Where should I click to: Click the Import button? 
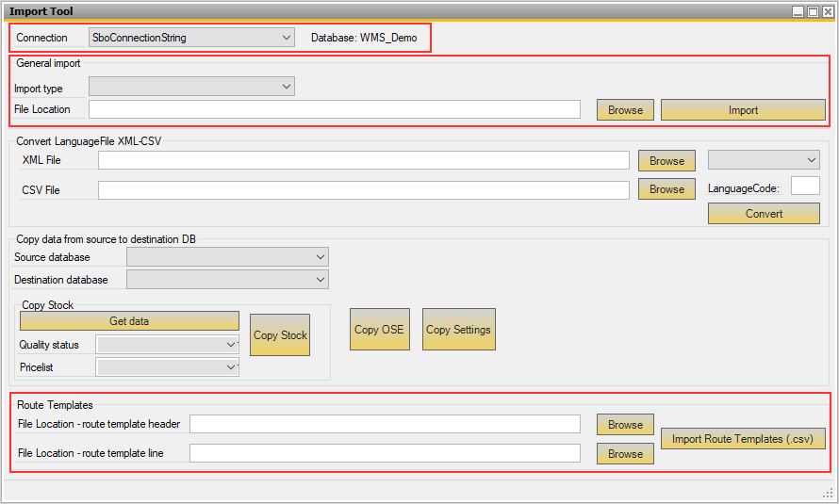coord(743,110)
